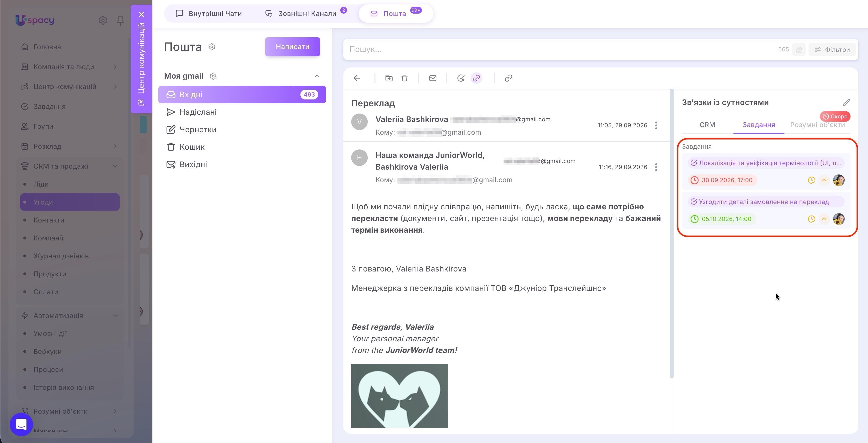Open Чернетки mail folder
868x443 pixels.
(242, 130)
